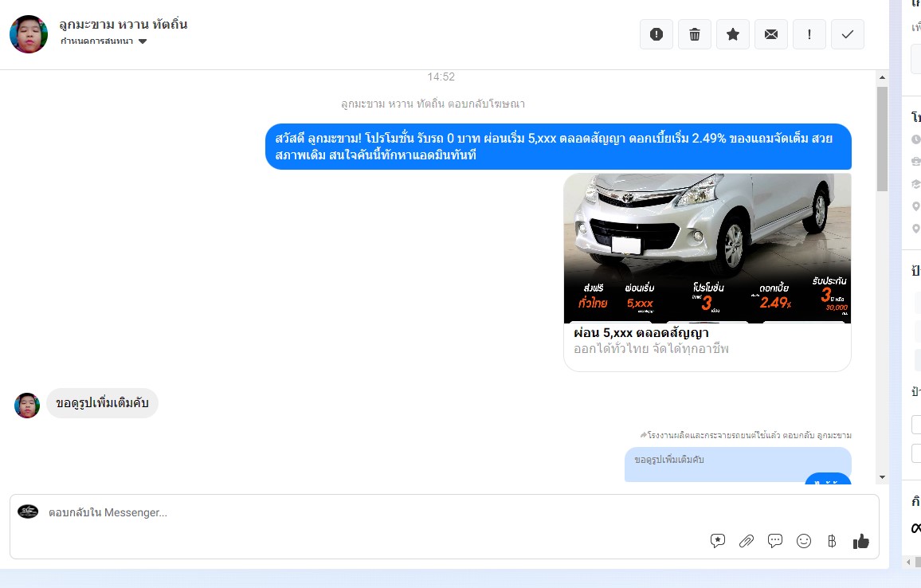Click chat scrollbar up arrow

882,77
